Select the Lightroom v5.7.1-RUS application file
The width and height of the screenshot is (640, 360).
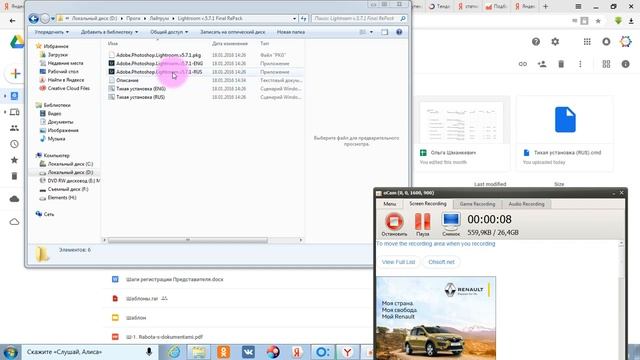click(159, 72)
